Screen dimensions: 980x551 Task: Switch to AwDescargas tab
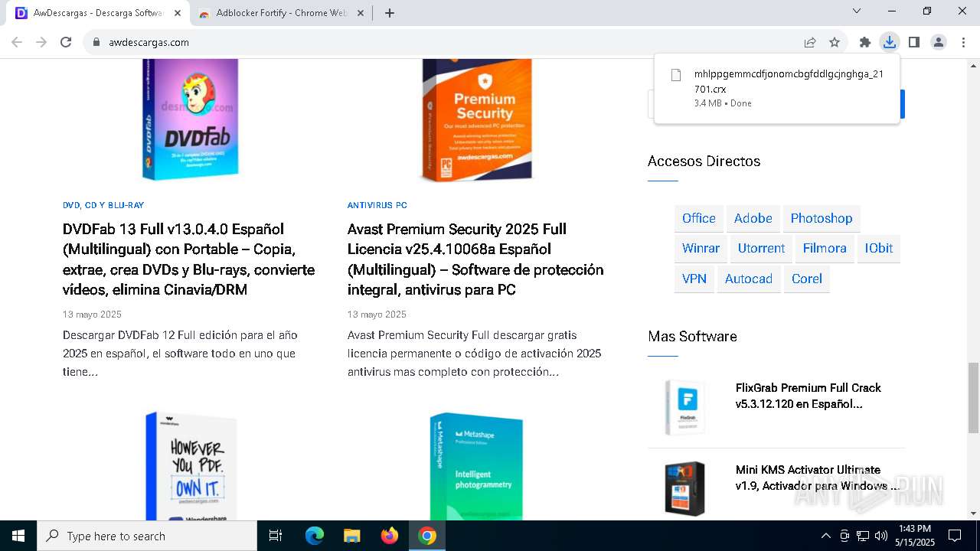[x=100, y=13]
